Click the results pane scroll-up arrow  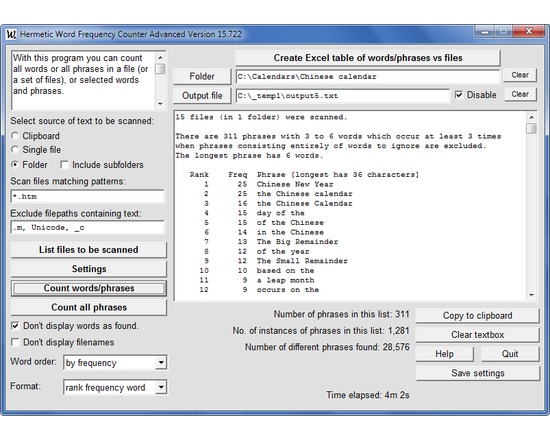click(x=531, y=117)
